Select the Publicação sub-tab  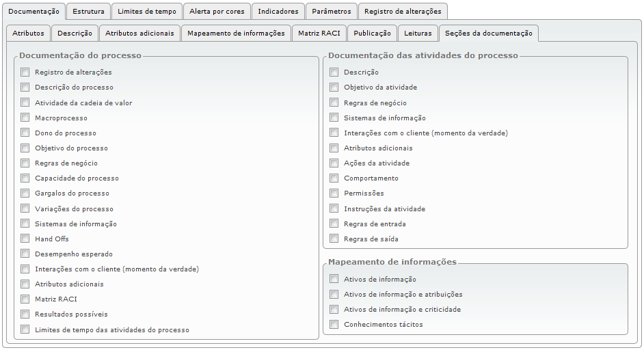click(x=372, y=33)
